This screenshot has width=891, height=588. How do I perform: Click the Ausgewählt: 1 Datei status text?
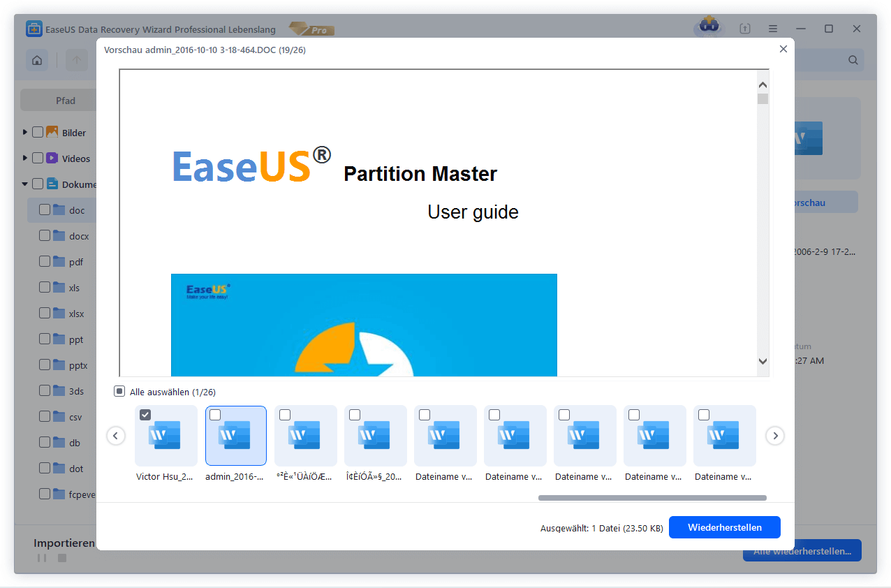[602, 528]
